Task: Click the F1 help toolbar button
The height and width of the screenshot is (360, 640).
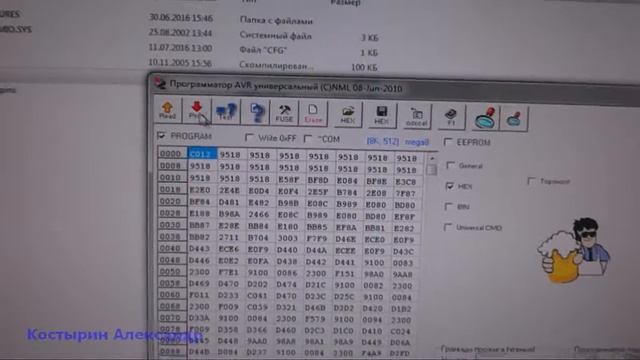Action: click(x=451, y=118)
